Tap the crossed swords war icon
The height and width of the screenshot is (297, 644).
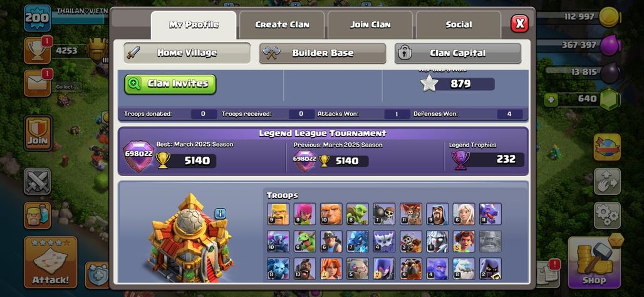pyautogui.click(x=38, y=181)
